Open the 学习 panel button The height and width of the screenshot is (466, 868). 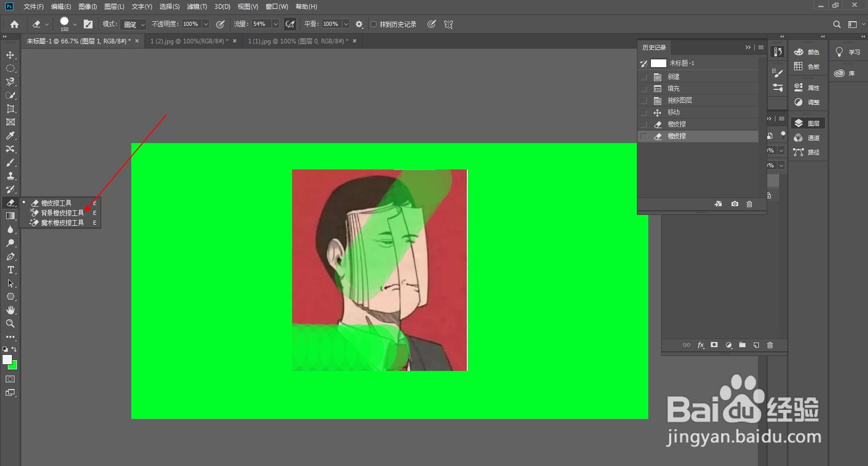[x=848, y=52]
